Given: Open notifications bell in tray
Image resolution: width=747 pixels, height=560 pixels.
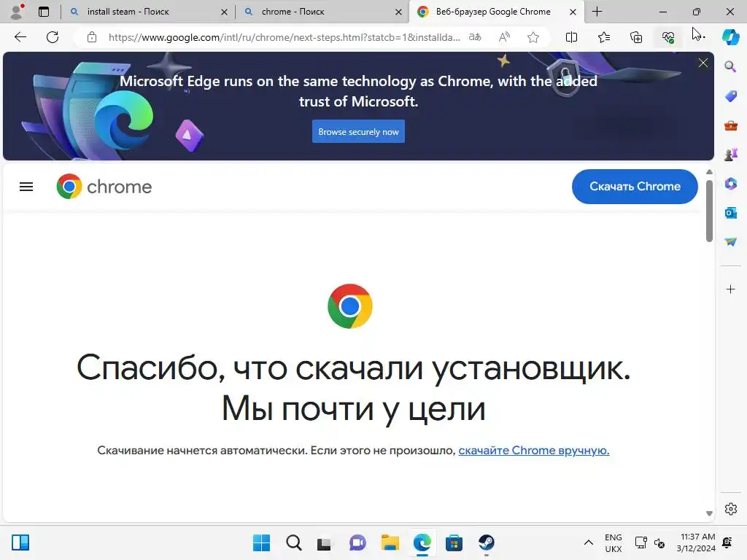Looking at the screenshot, I should 727,542.
